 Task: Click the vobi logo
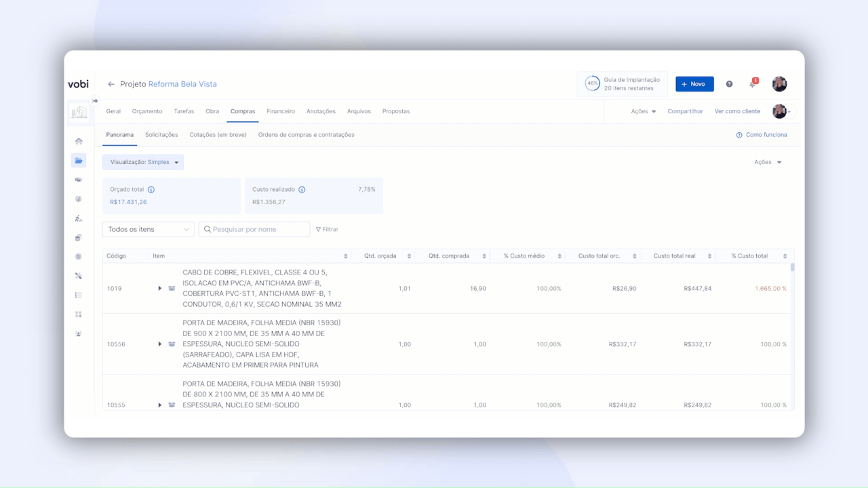click(x=78, y=84)
